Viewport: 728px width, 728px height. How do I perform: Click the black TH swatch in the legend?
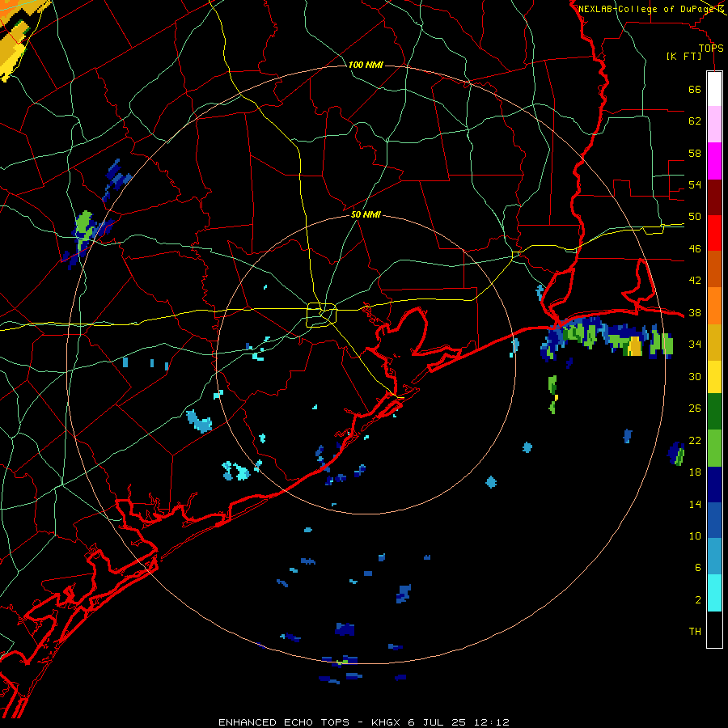(714, 629)
